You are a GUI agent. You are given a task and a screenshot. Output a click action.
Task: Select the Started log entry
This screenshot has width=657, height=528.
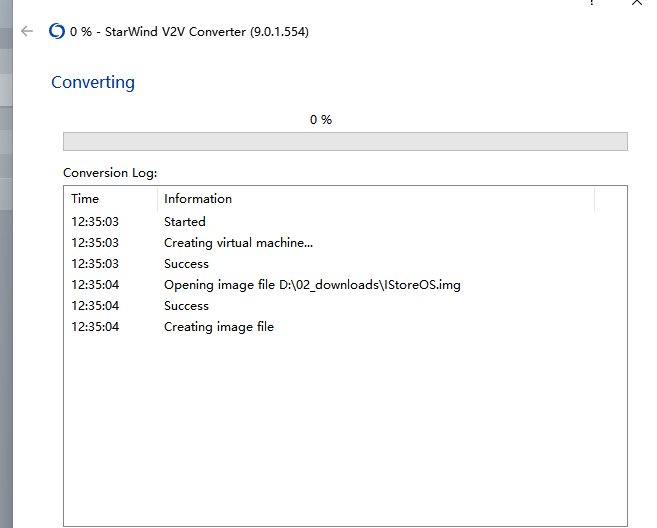[x=185, y=222]
